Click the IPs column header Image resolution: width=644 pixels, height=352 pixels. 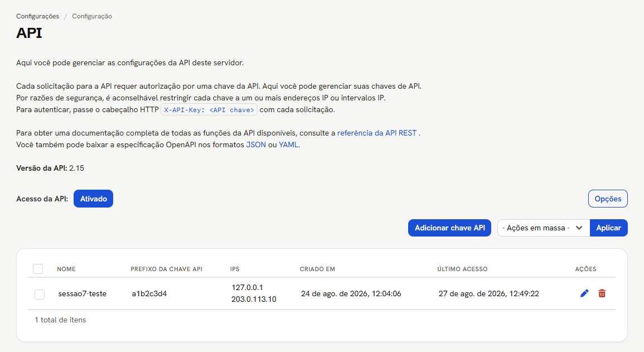tap(235, 269)
